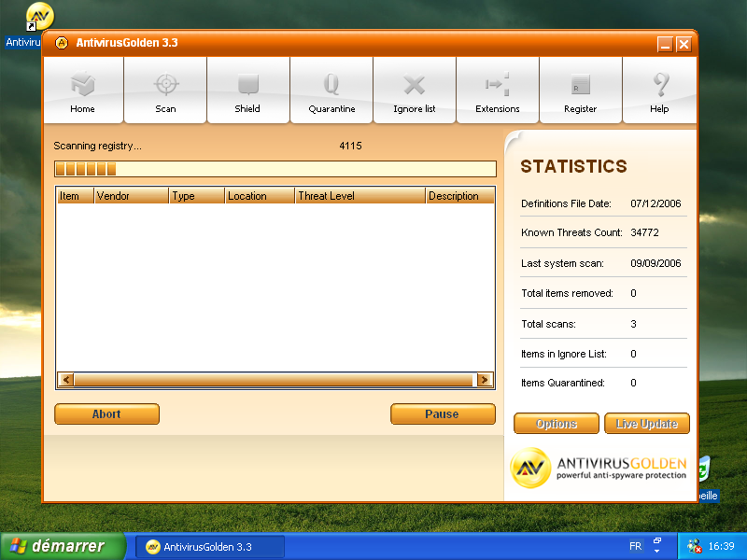The image size is (747, 560).
Task: Click the language bar restore icon
Action: click(x=657, y=541)
